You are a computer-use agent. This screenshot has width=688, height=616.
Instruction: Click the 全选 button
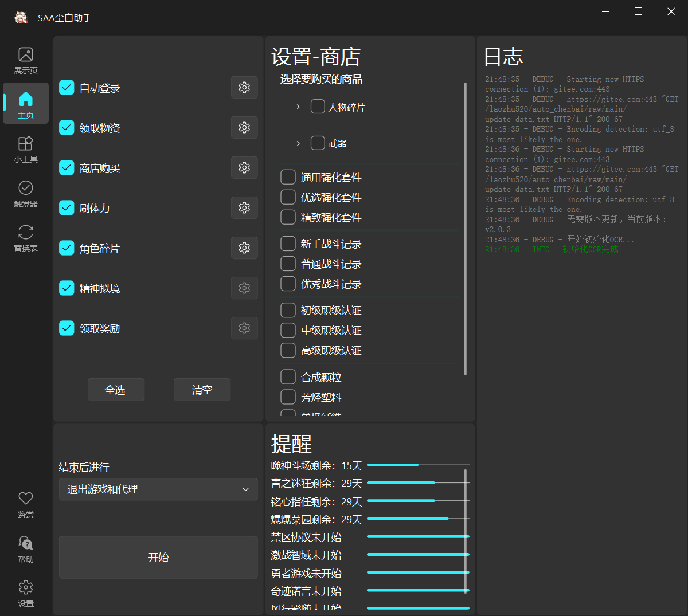[x=116, y=390]
